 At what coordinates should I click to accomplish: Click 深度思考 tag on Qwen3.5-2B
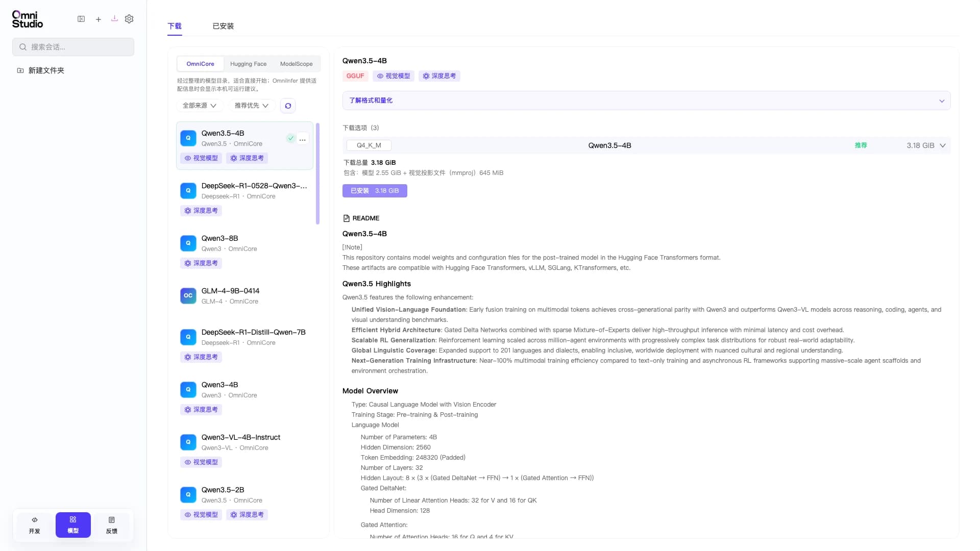247,515
